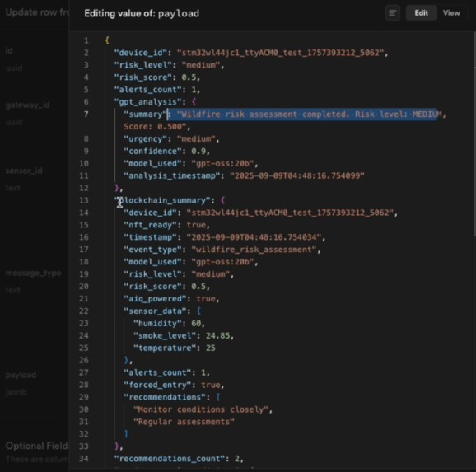This screenshot has width=476, height=472.
Task: Click the "urgency" key on line 8
Action: (x=146, y=139)
